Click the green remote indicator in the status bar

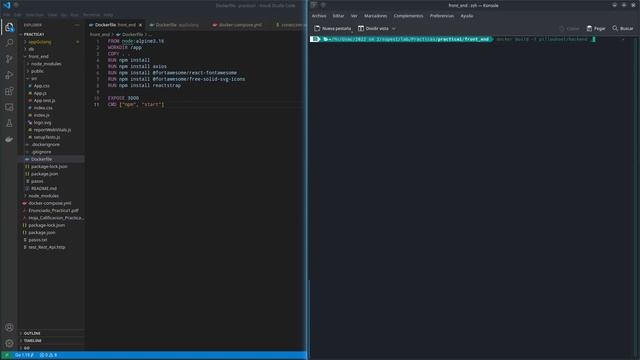click(x=6, y=355)
